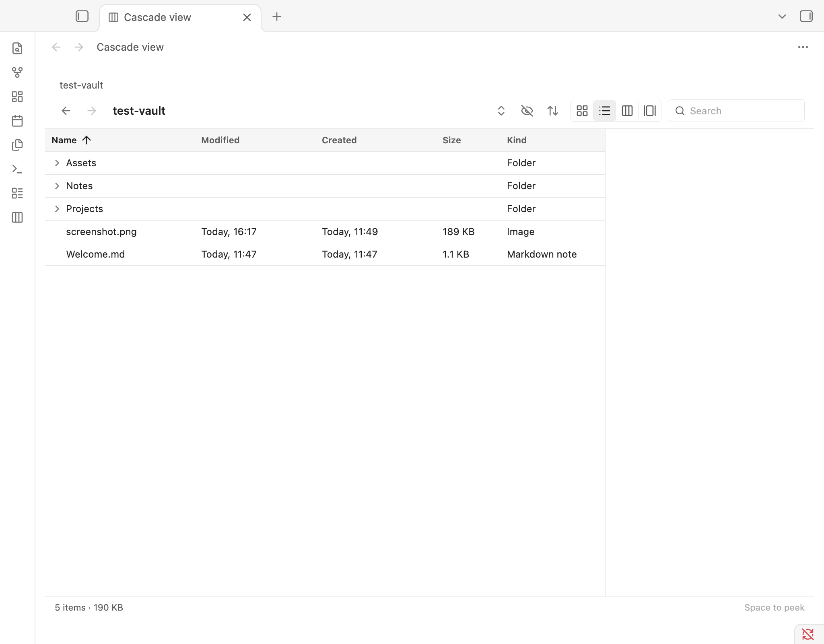The width and height of the screenshot is (824, 644).
Task: Open the more options three-dot menu
Action: [803, 47]
